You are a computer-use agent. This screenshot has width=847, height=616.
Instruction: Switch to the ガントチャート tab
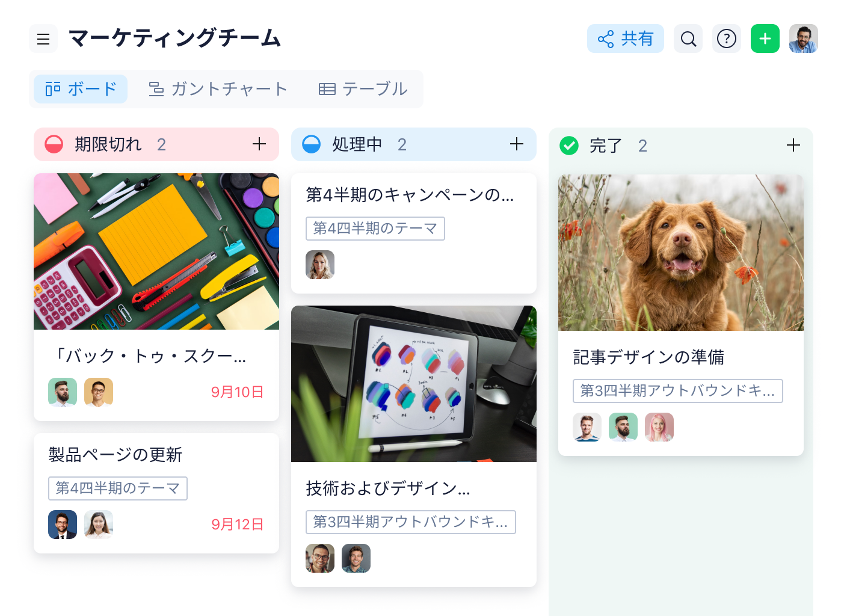coord(218,89)
